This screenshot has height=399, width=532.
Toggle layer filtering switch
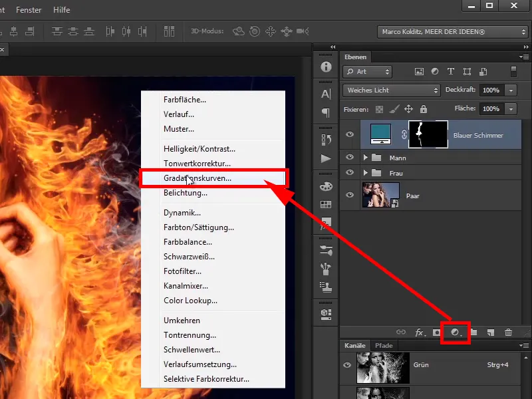point(513,72)
